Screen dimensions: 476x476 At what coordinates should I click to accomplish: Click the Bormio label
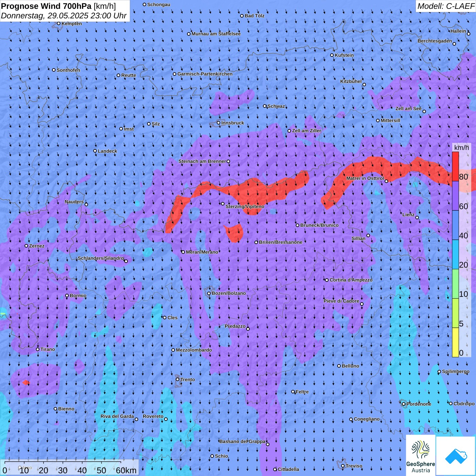[78, 295]
